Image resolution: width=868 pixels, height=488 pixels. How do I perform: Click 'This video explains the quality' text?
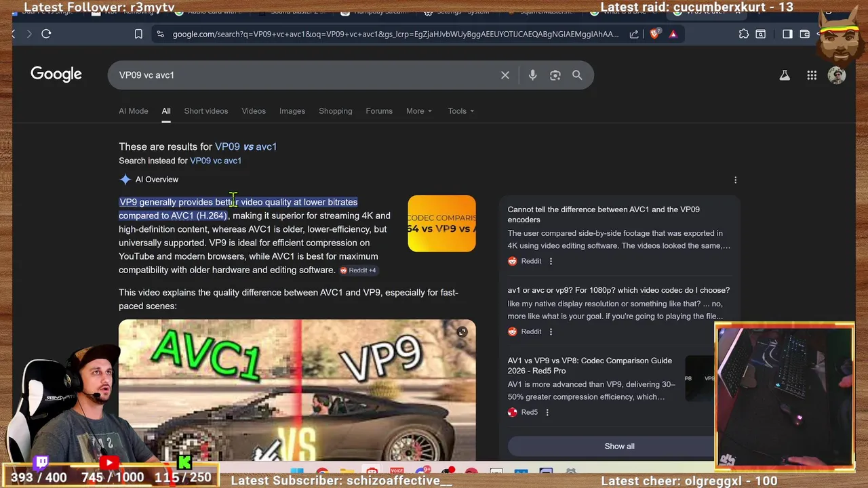click(x=288, y=299)
